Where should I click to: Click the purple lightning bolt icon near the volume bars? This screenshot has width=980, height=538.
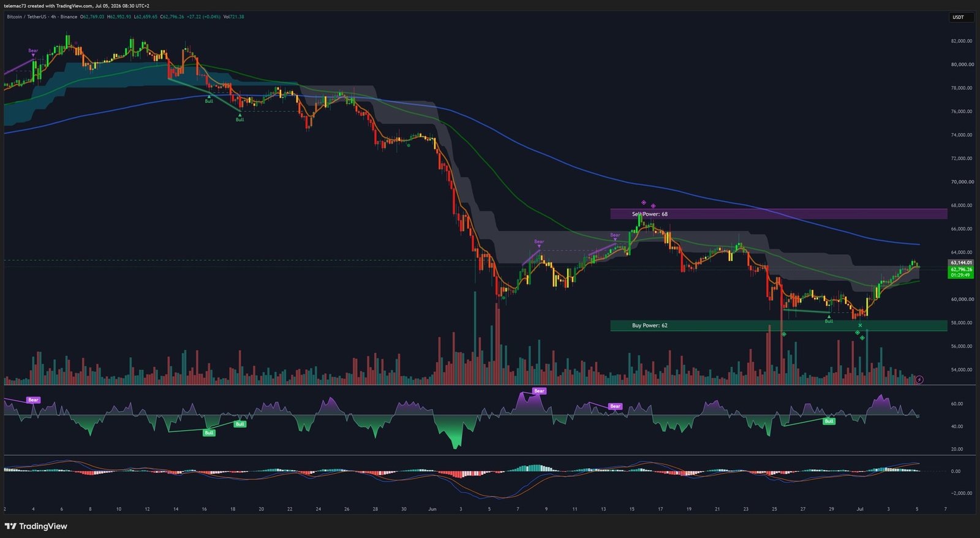[x=919, y=380]
